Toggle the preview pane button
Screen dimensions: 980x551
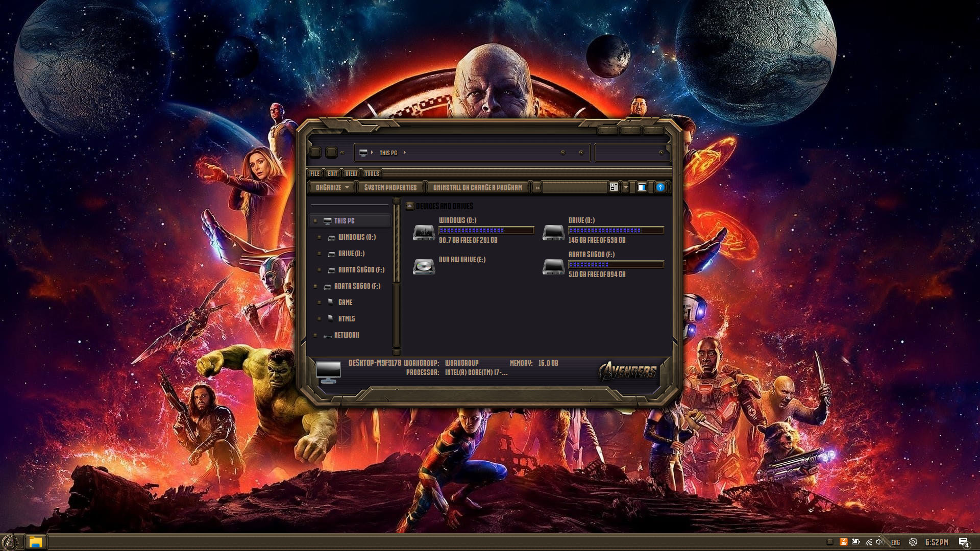point(642,187)
